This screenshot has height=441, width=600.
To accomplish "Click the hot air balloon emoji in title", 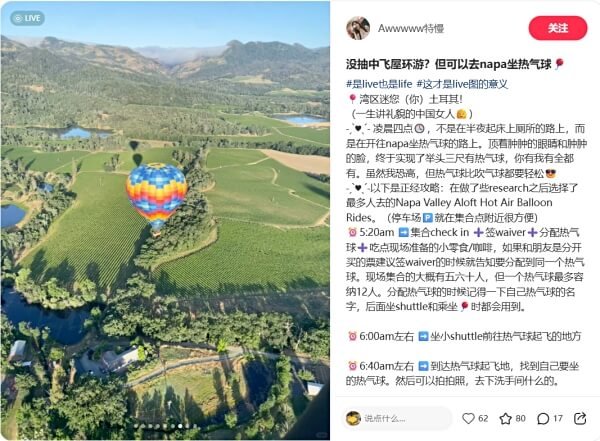I will [x=559, y=64].
